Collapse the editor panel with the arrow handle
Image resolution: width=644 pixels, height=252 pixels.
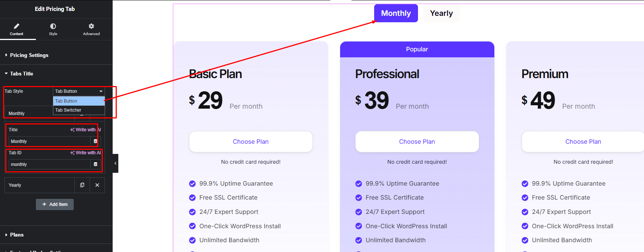115,163
